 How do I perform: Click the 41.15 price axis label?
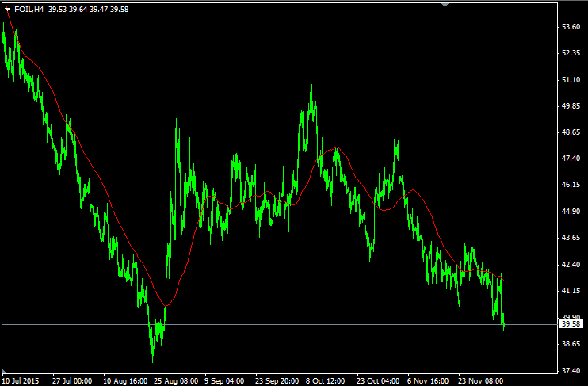[x=571, y=291]
